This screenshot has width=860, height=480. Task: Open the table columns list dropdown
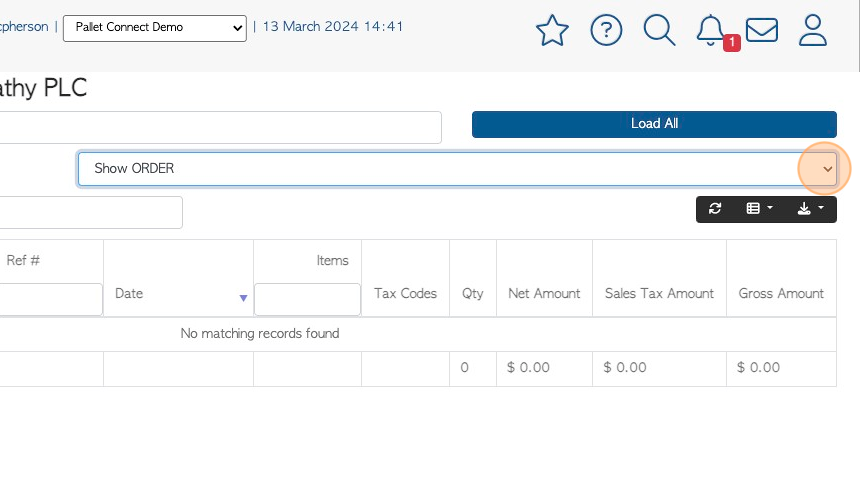[760, 208]
